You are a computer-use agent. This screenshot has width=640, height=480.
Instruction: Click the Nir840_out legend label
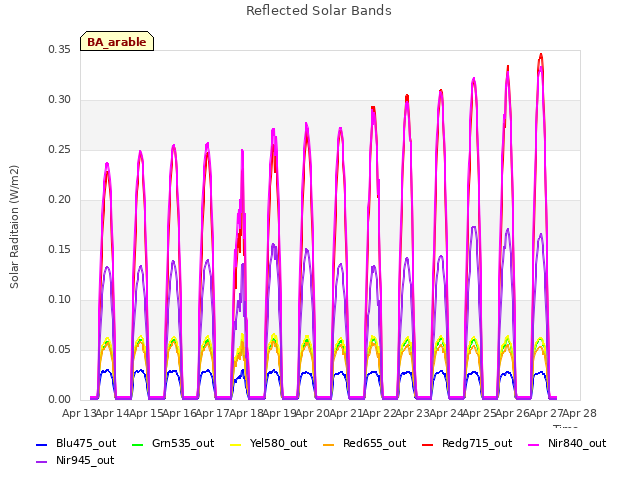(577, 444)
